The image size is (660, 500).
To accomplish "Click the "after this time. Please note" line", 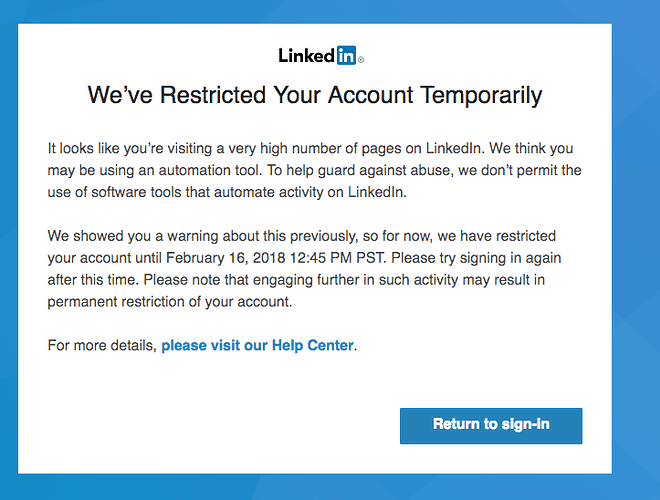I will (x=296, y=279).
